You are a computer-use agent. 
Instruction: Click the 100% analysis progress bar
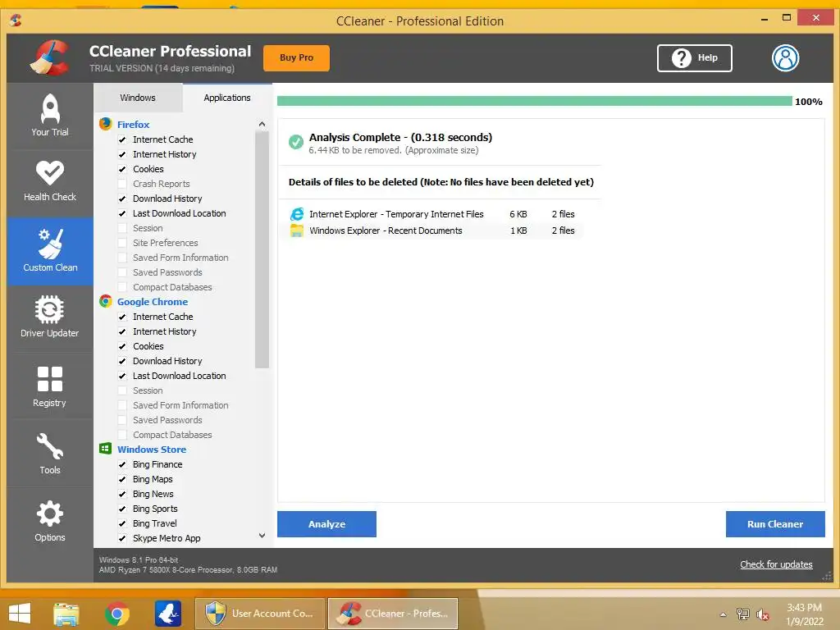[x=535, y=101]
